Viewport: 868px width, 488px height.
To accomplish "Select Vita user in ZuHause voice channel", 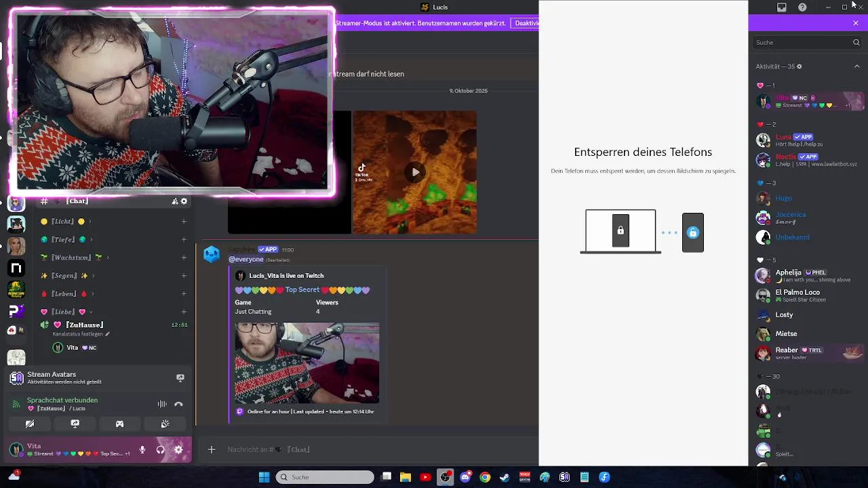I will (x=75, y=348).
